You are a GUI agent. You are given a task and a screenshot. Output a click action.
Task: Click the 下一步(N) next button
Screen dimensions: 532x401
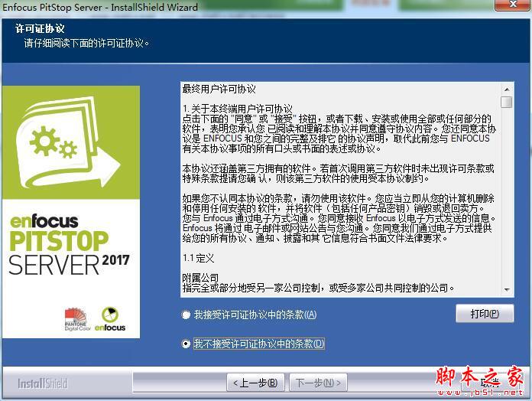click(x=318, y=383)
